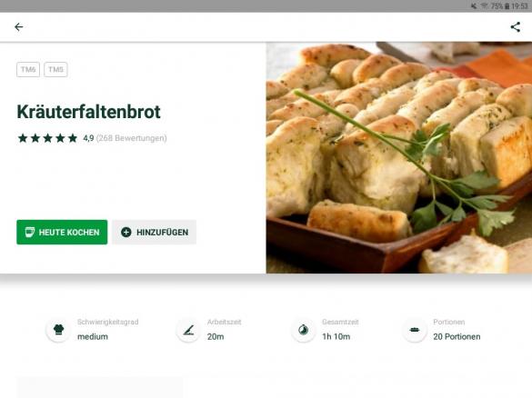
Task: Click the Portionen dish icon
Action: [415, 330]
